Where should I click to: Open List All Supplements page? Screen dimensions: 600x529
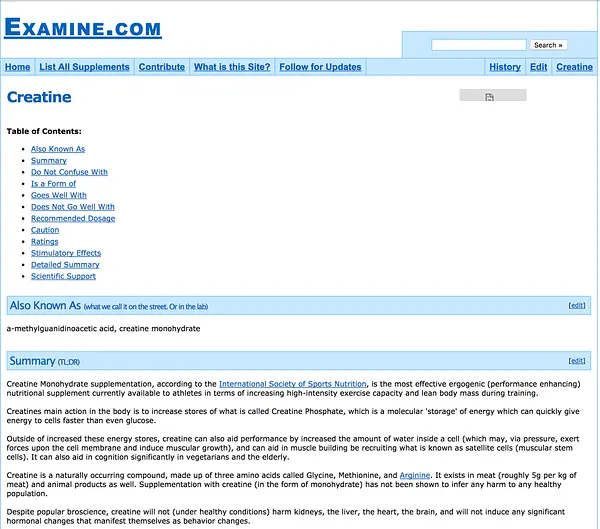[x=85, y=67]
